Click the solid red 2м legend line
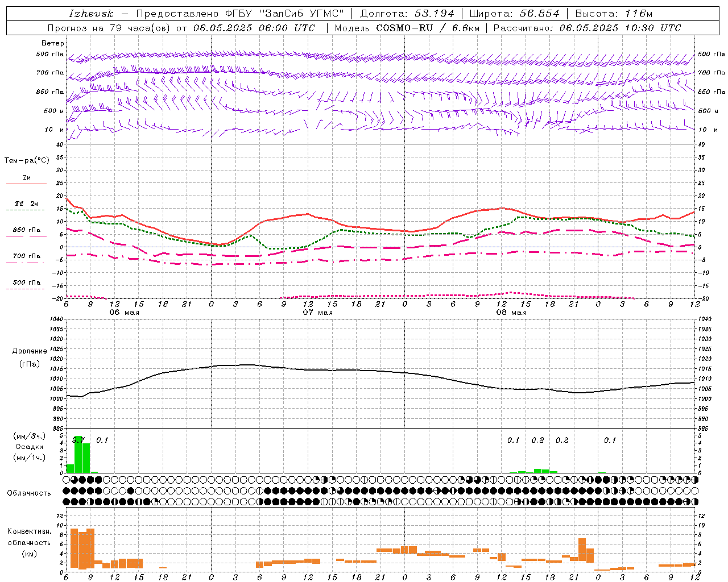728x582 pixels. pyautogui.click(x=26, y=184)
